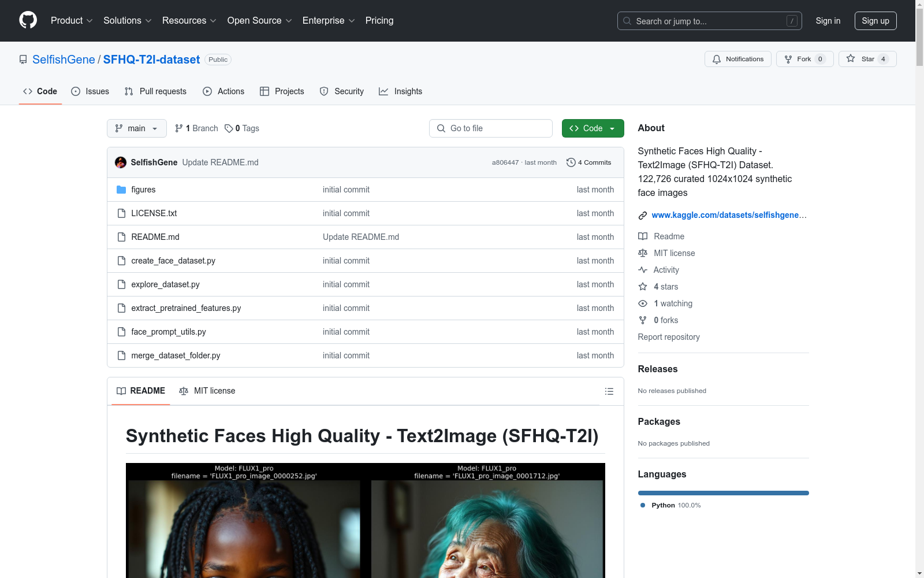This screenshot has height=578, width=924.
Task: Click the merge_dataset_folder.py file icon
Action: [x=121, y=355]
